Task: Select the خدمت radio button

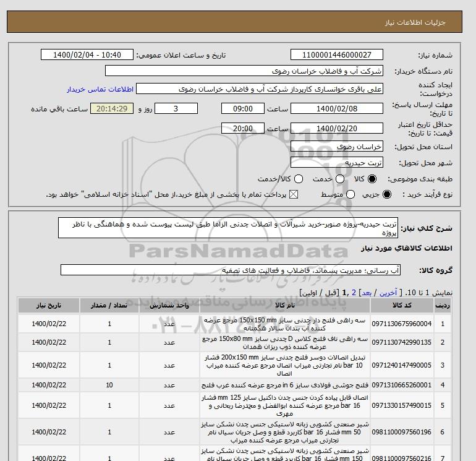Action: coord(340,179)
